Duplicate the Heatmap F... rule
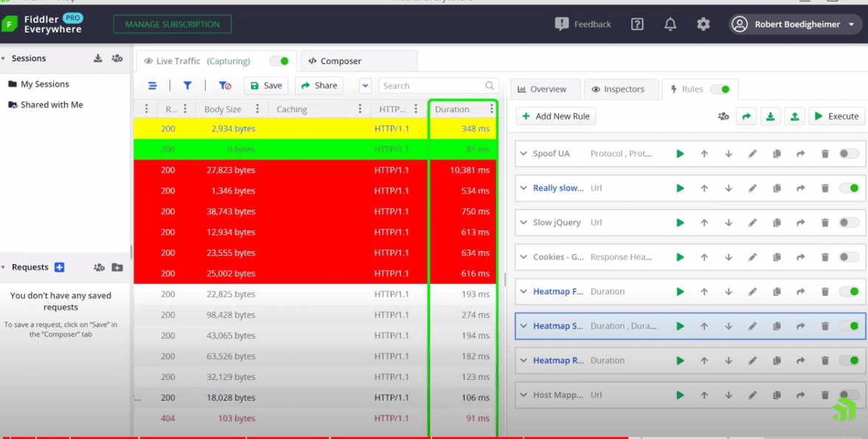Viewport: 868px width, 439px height. (x=777, y=291)
